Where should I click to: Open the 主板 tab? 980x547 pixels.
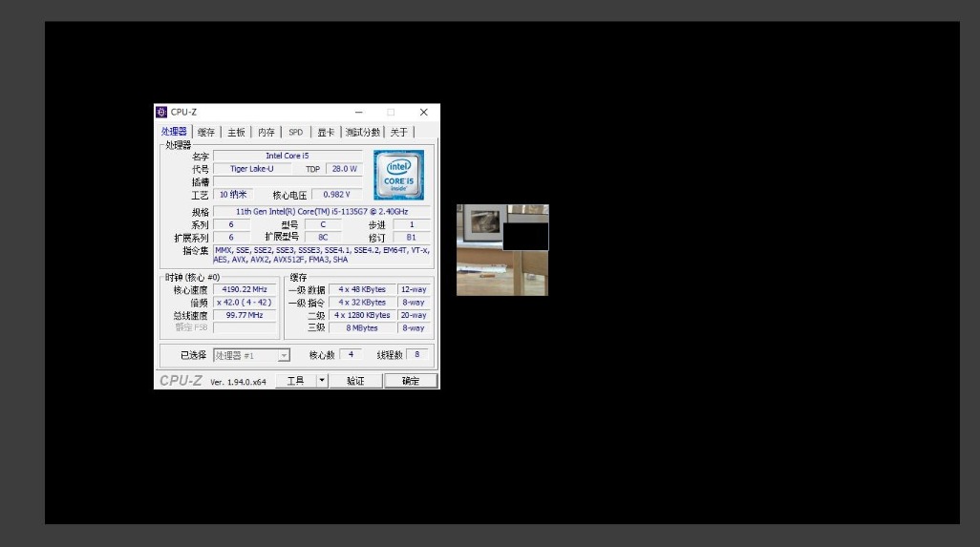click(x=236, y=133)
